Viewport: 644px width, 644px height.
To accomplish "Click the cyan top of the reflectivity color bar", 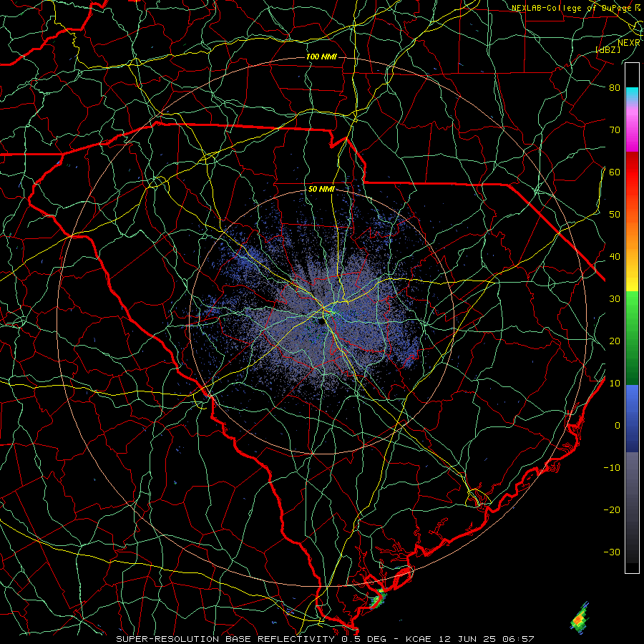I will (632, 93).
